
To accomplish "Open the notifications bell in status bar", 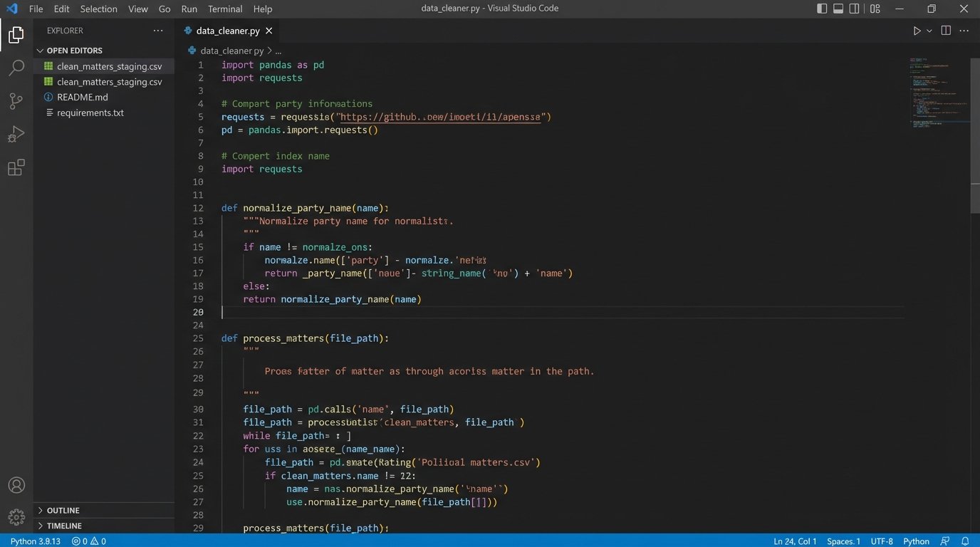I will (x=965, y=541).
